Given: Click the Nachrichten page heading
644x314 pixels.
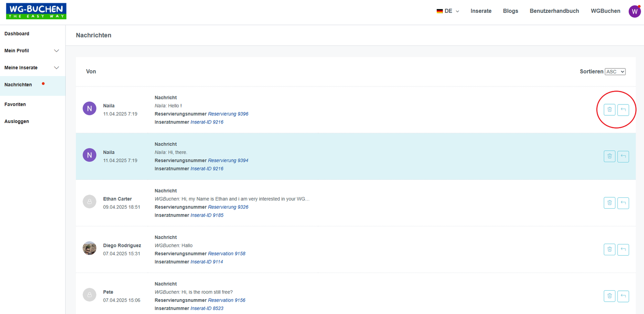Looking at the screenshot, I should tap(94, 35).
